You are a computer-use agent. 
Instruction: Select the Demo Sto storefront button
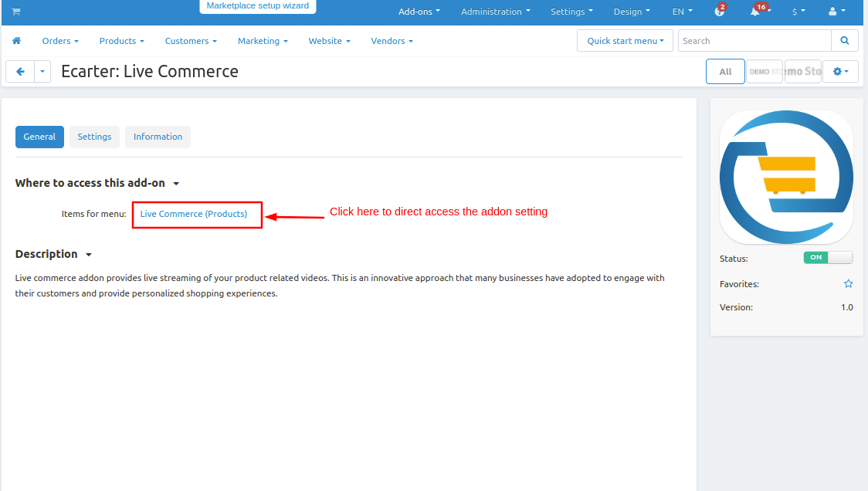(x=802, y=72)
